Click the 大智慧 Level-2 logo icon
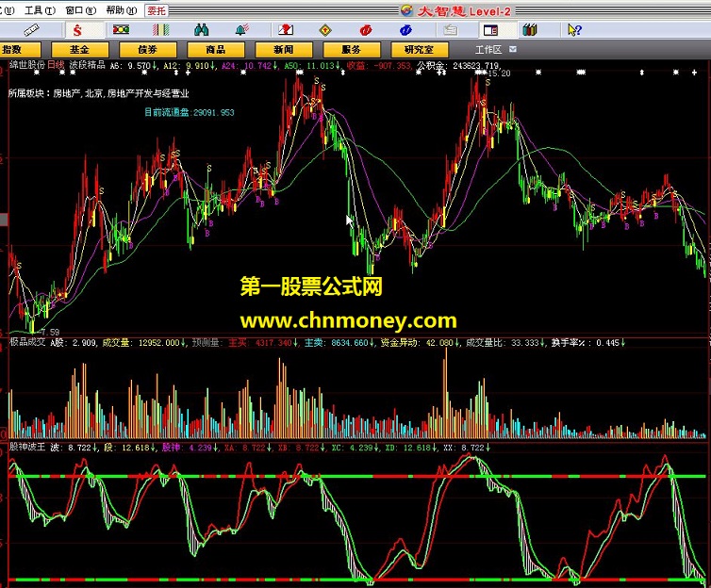 coord(406,10)
